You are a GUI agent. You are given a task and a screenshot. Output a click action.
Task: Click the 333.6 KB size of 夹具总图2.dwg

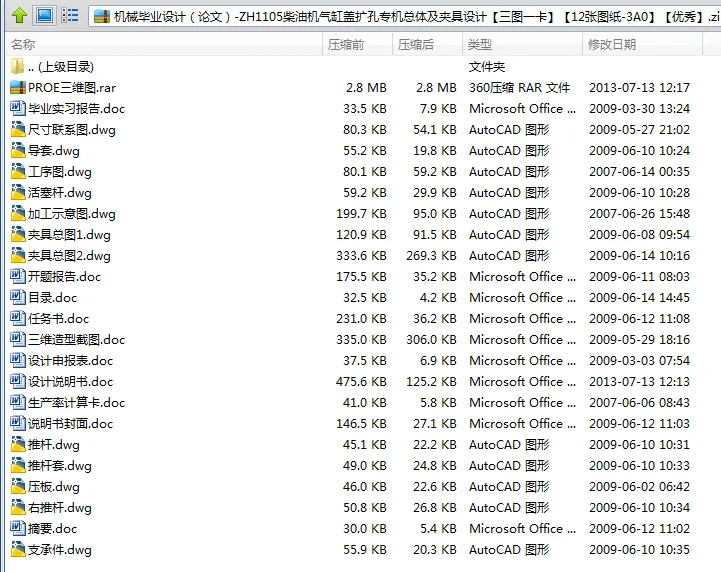click(361, 256)
